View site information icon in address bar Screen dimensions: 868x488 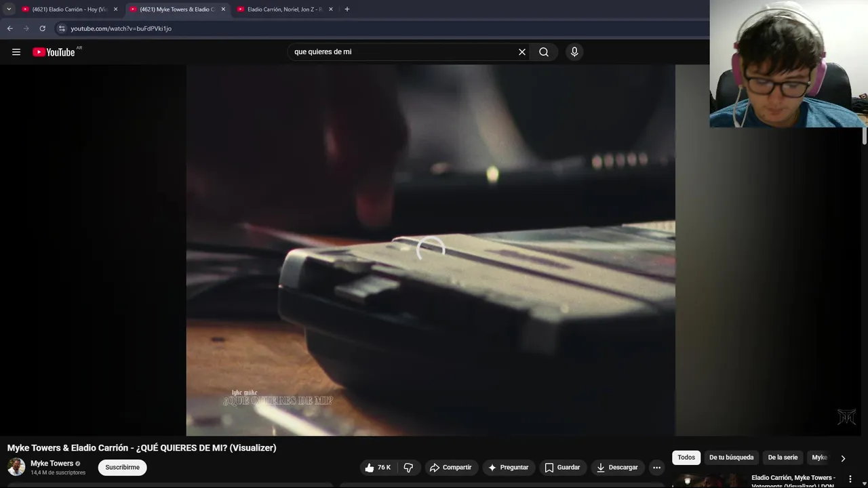[62, 28]
